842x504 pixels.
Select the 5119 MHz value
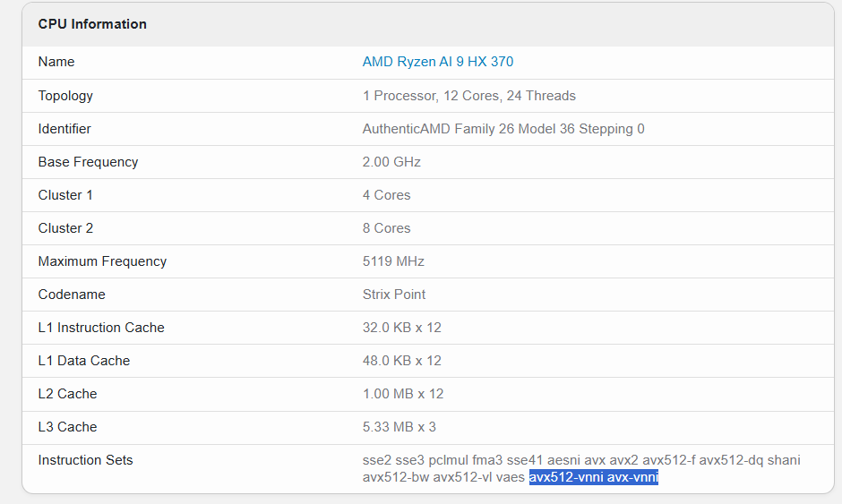click(x=393, y=261)
